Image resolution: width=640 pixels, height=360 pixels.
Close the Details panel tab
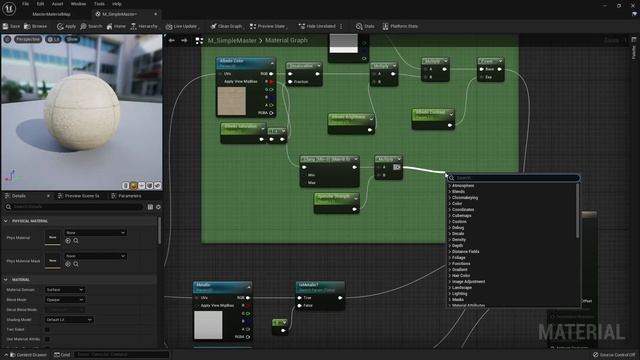48,196
